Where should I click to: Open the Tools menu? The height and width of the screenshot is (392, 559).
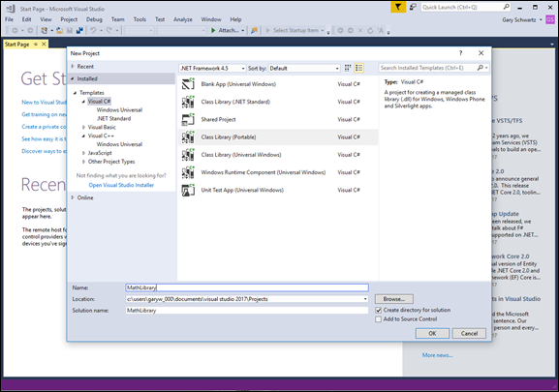pos(140,19)
